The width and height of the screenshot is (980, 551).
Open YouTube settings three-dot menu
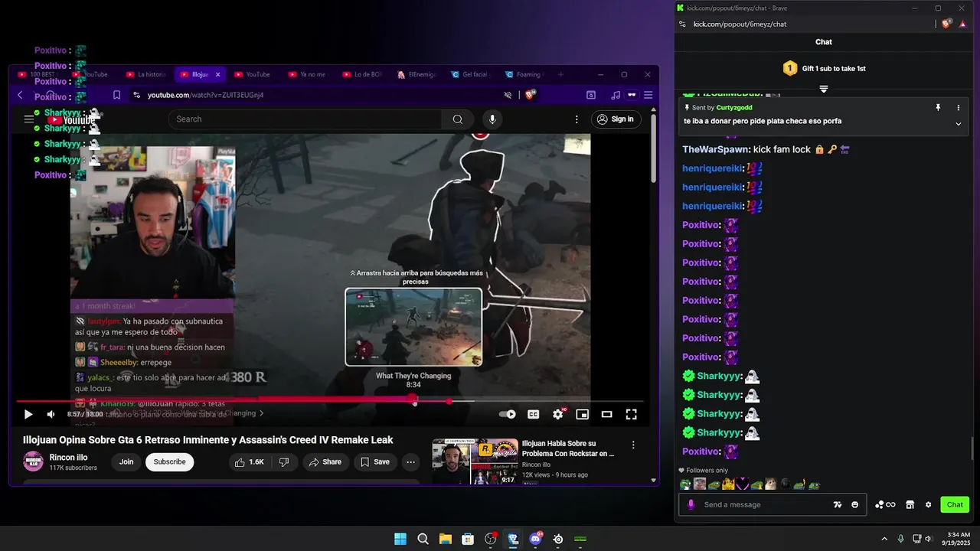[577, 119]
